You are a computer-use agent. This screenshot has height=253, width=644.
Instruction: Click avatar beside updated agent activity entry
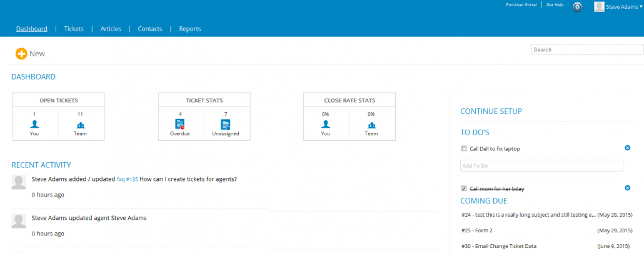tap(19, 220)
